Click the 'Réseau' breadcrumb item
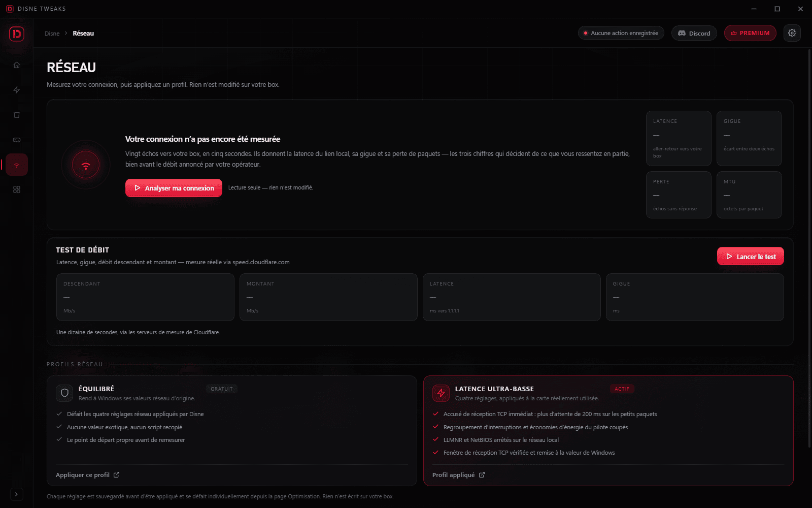 coord(83,34)
